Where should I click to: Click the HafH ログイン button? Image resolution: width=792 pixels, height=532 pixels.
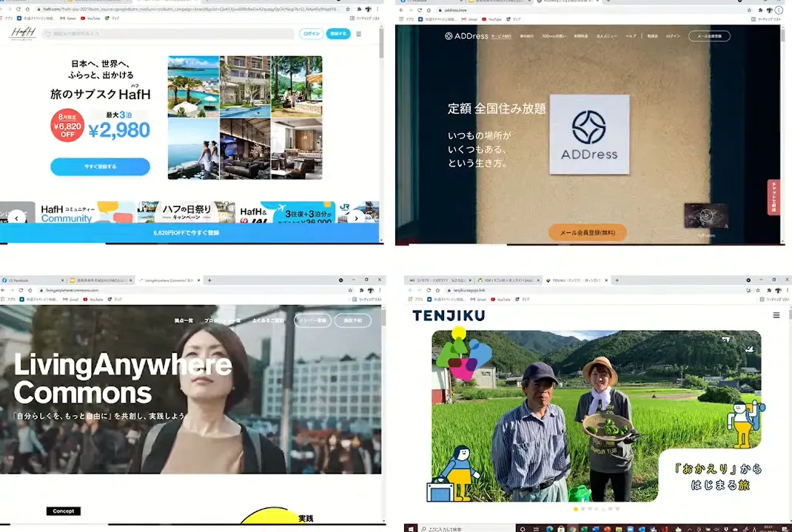click(x=311, y=34)
